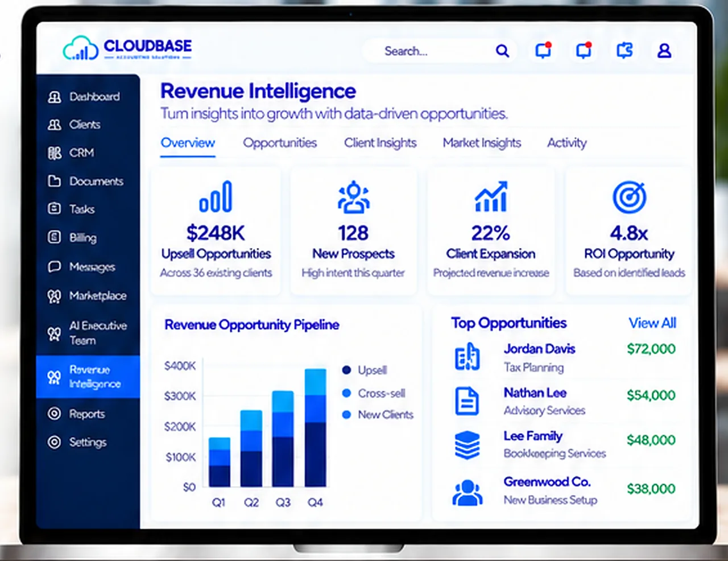Click the bar chart icon above $248K
The image size is (728, 561).
(x=216, y=196)
